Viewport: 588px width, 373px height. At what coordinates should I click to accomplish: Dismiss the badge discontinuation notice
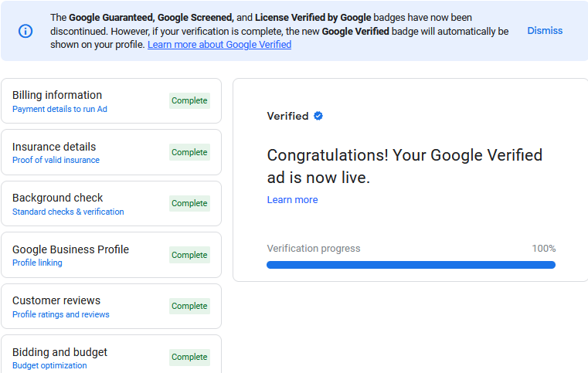(545, 31)
